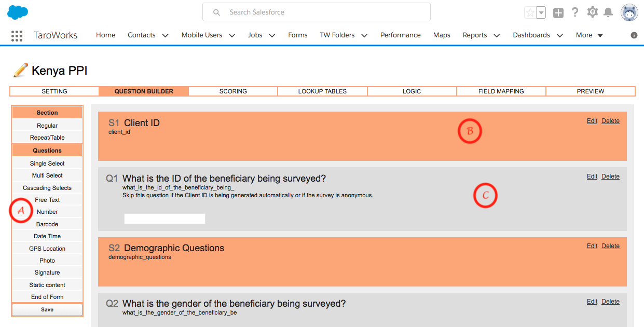Image resolution: width=644 pixels, height=327 pixels.
Task: Click the favorites star icon
Action: (x=530, y=12)
